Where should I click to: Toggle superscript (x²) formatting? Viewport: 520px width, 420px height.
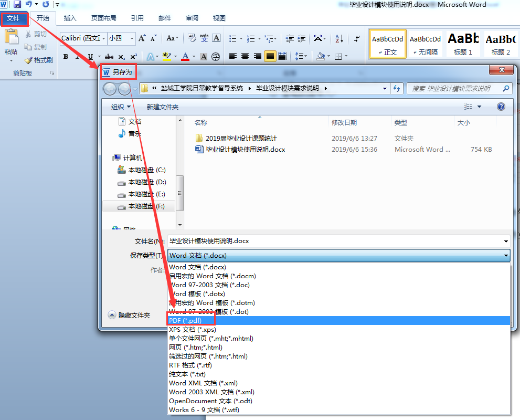click(x=133, y=57)
